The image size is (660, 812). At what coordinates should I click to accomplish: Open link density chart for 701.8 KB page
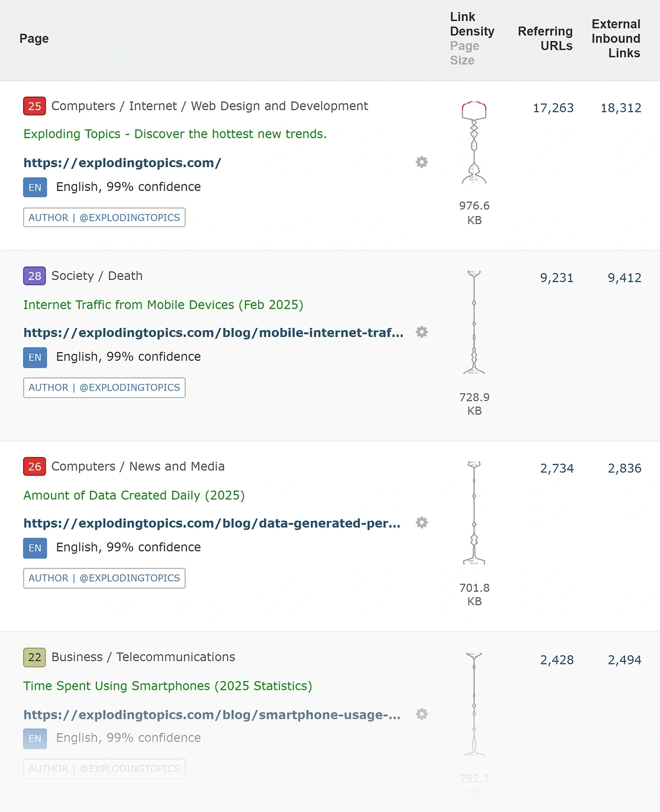tap(474, 513)
